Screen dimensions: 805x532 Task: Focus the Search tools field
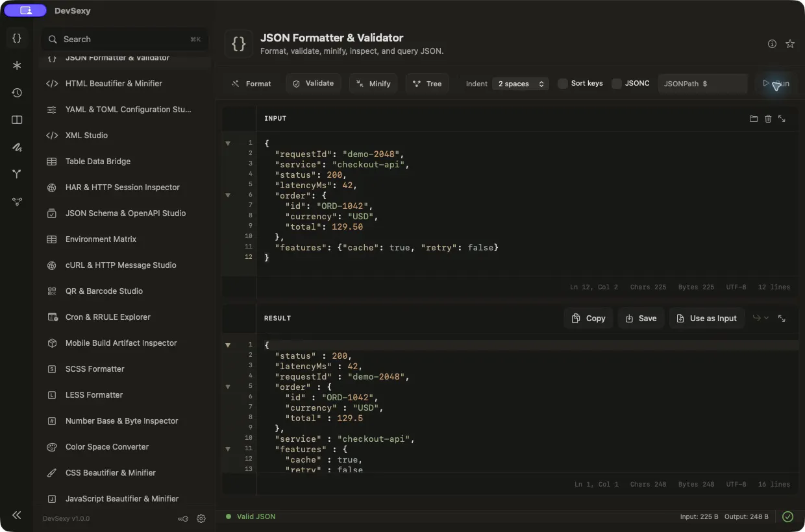click(x=125, y=40)
